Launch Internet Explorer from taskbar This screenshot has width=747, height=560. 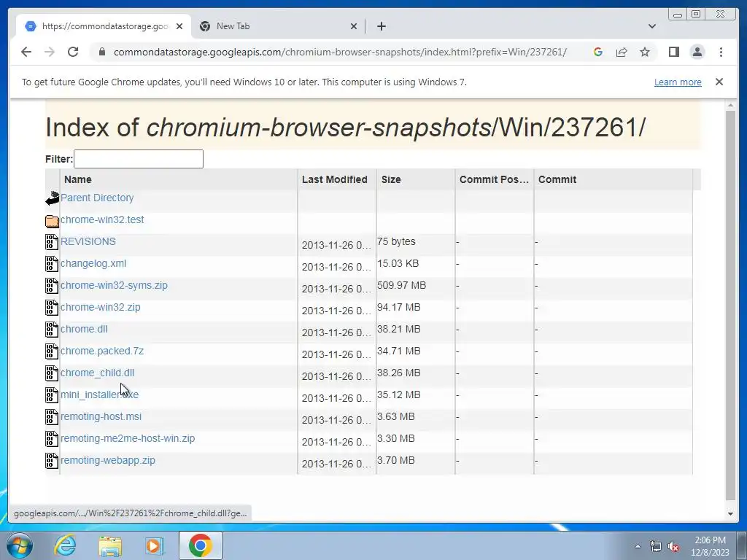pos(65,545)
